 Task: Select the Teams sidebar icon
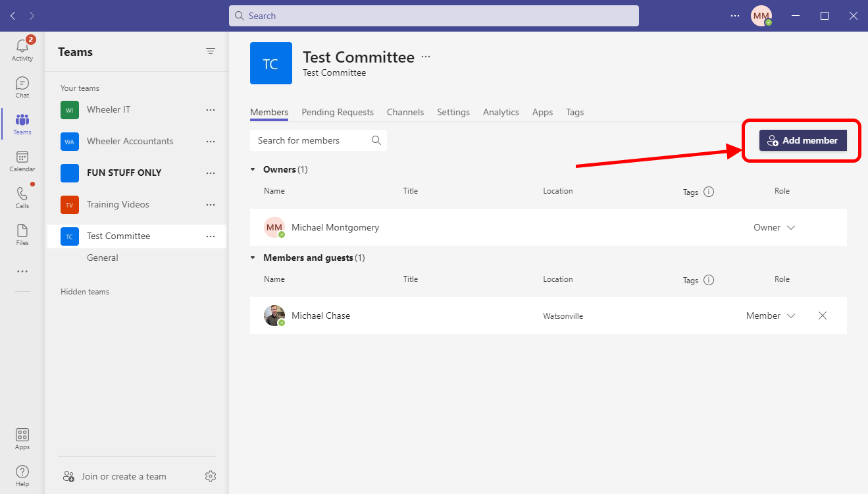click(x=22, y=124)
